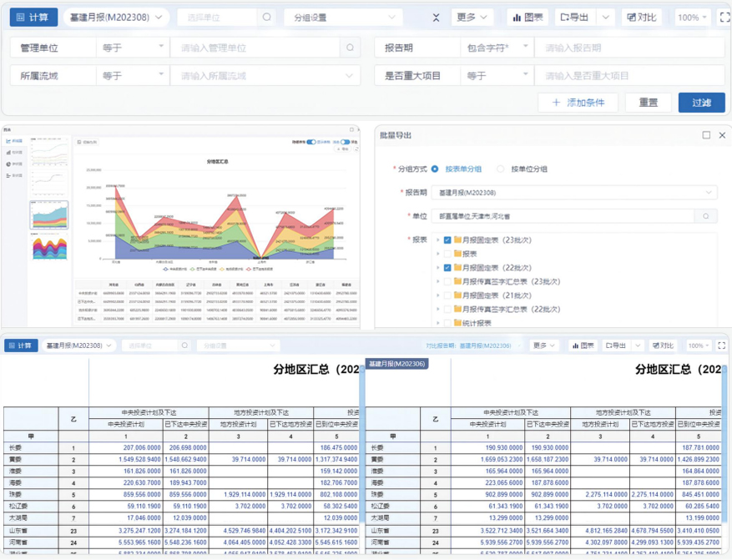The width and height of the screenshot is (732, 560).
Task: Click the search icon in the 选择单位 field
Action: pyautogui.click(x=267, y=17)
